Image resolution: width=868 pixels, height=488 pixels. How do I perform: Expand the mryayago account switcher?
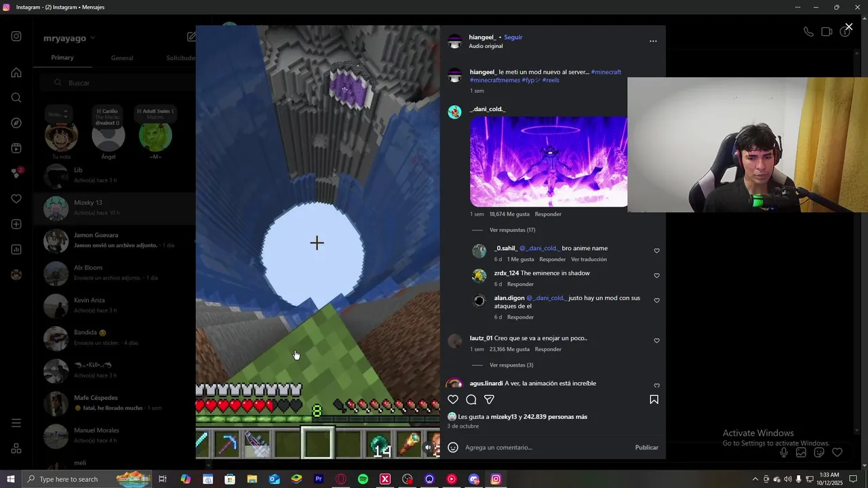click(x=69, y=39)
